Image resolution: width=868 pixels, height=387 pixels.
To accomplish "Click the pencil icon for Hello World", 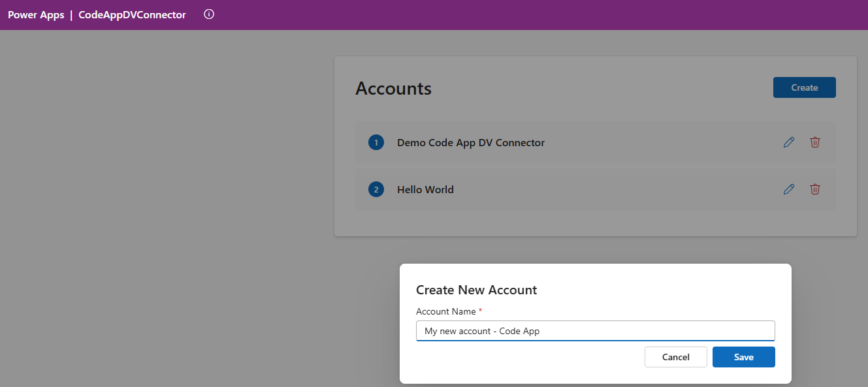I will tap(789, 189).
